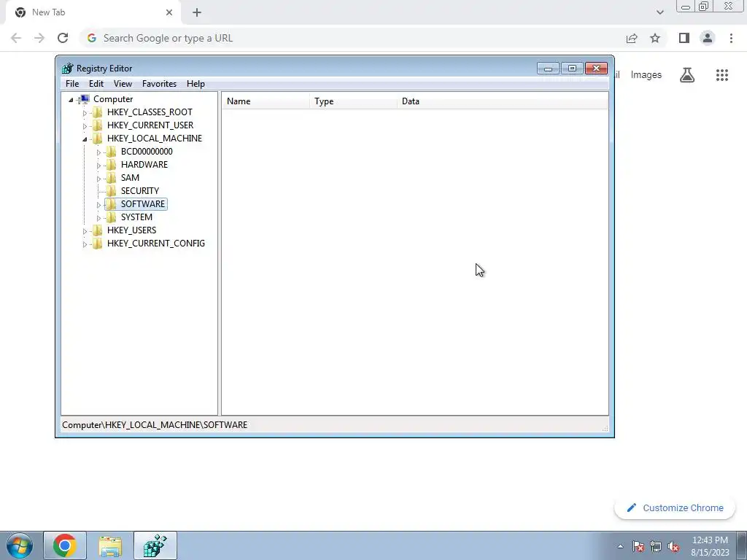Click the Customize Chrome button
This screenshot has height=560, width=747.
[675, 508]
